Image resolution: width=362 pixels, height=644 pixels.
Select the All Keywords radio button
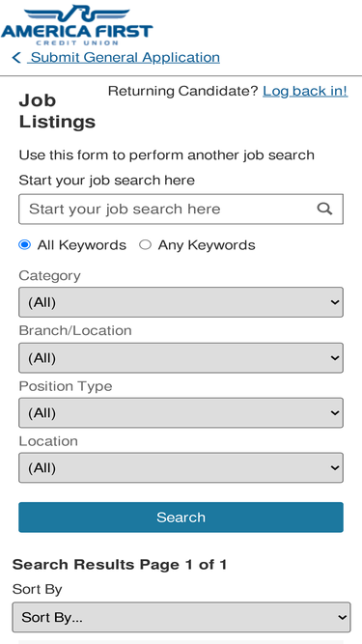(25, 245)
